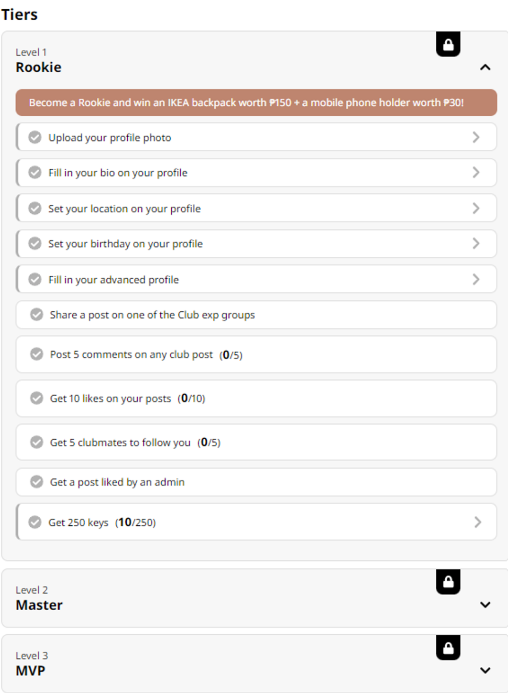The height and width of the screenshot is (693, 508).
Task: Click check circle for Post 5 comments task
Action: pos(37,354)
